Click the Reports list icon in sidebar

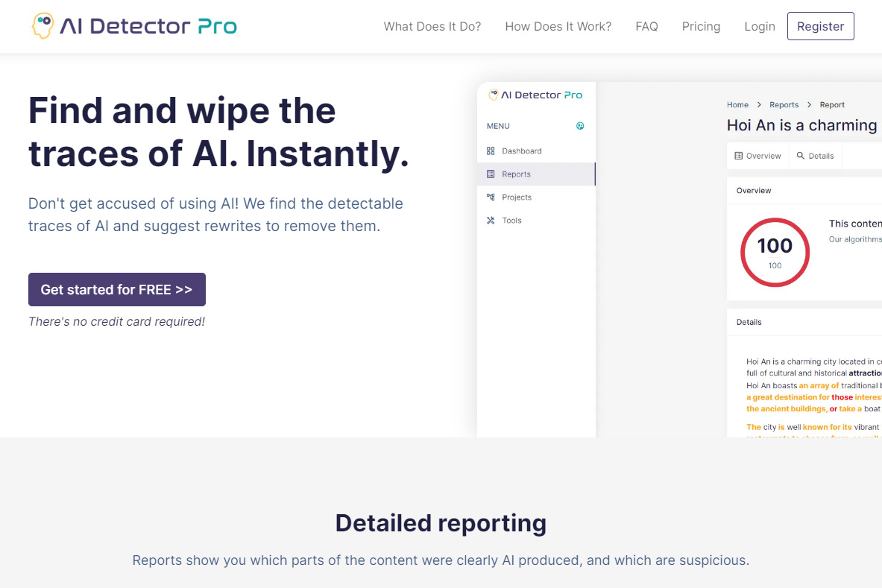tap(491, 174)
